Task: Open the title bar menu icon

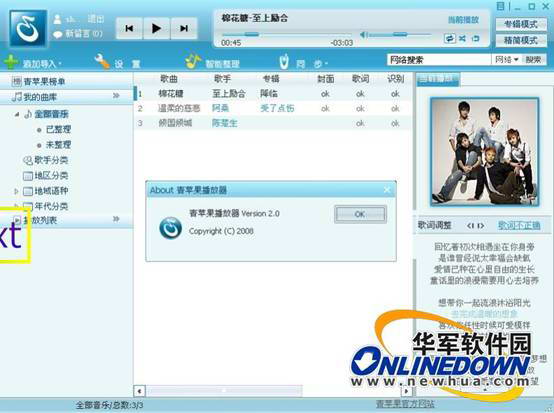Action: 501,6
